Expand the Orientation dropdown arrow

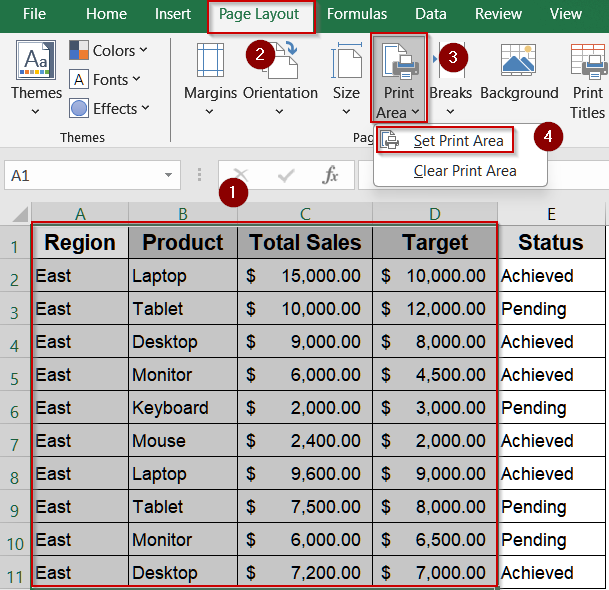point(279,112)
